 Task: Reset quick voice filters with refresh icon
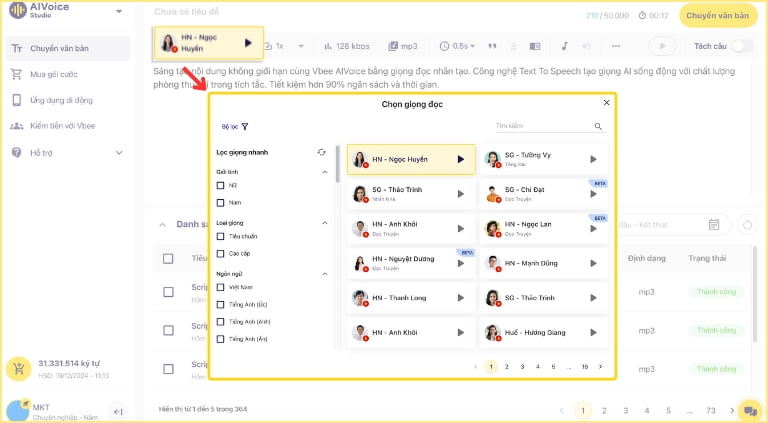tap(321, 152)
